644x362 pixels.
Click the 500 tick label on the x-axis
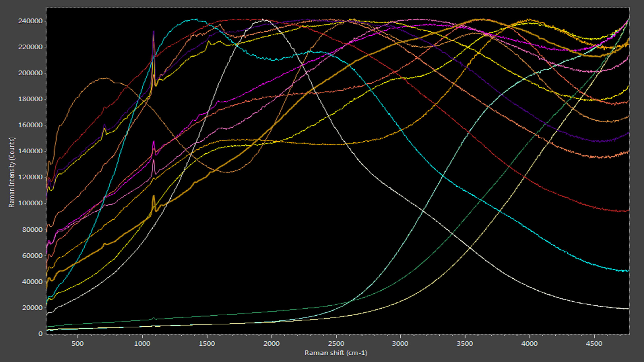(77, 343)
